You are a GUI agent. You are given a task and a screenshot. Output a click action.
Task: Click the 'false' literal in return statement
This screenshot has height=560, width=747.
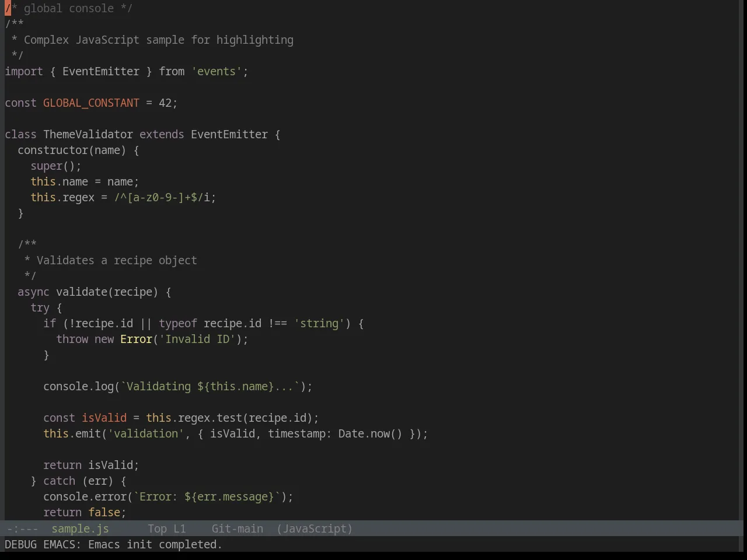pyautogui.click(x=104, y=512)
